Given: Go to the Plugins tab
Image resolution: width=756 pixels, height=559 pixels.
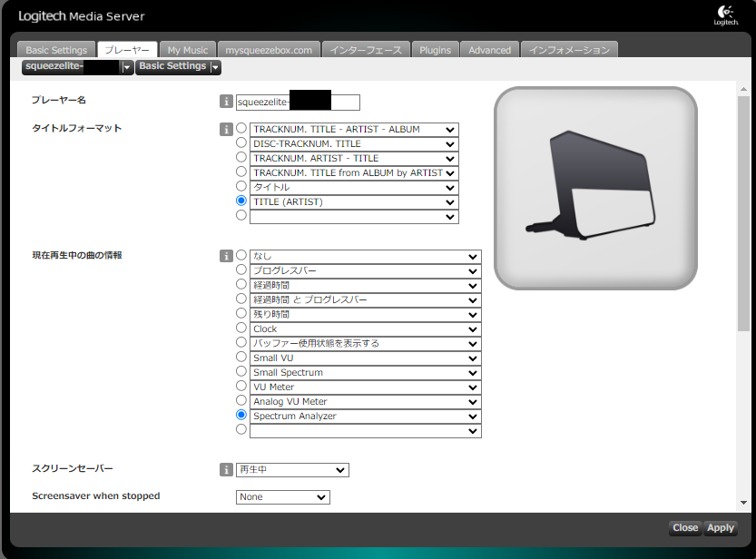Looking at the screenshot, I should pos(435,50).
